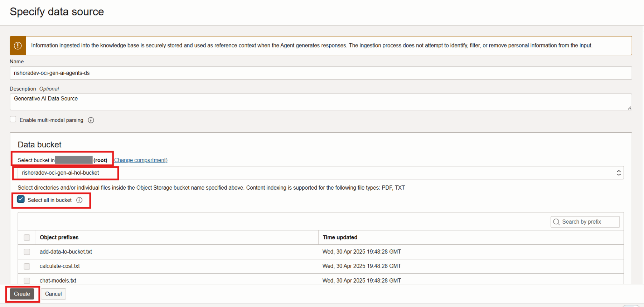Click the warning icon in the info banner
Viewport: 644px width, 307px height.
[18, 46]
